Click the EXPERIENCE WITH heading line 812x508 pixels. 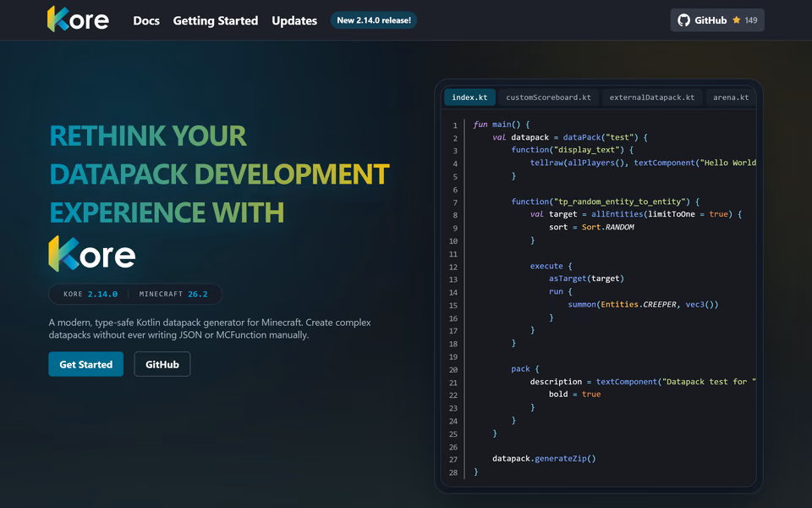[x=167, y=213]
